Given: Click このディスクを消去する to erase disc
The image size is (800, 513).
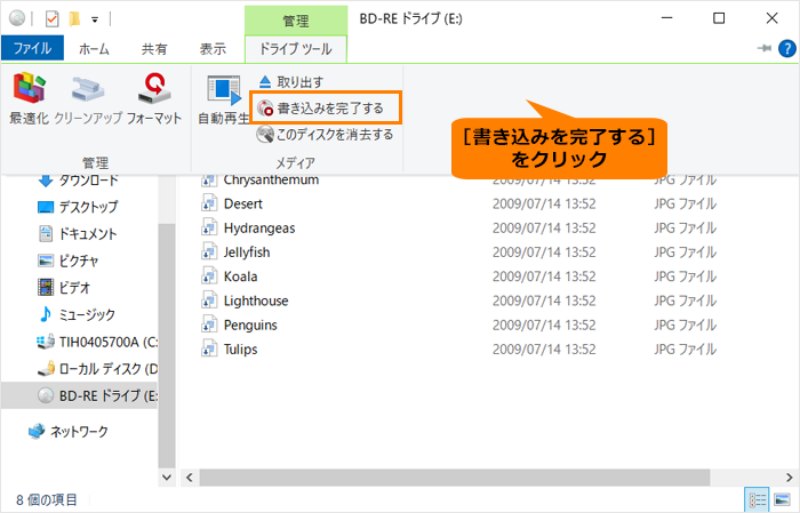Looking at the screenshot, I should (325, 134).
